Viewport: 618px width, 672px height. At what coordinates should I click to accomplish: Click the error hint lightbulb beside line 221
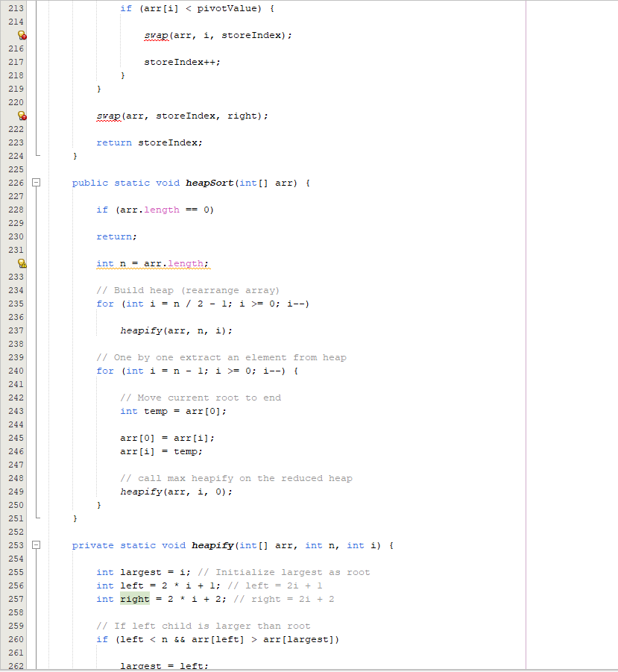[x=22, y=116]
